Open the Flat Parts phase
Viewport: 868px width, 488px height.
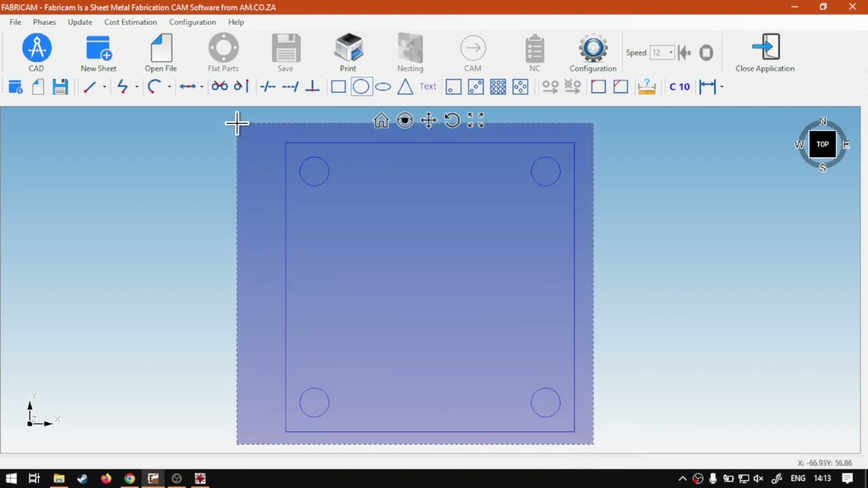(x=223, y=53)
